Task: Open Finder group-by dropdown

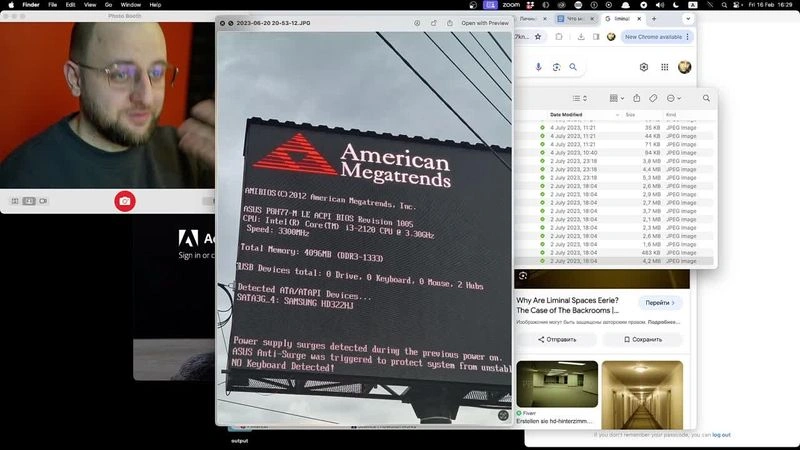Action: pyautogui.click(x=617, y=98)
